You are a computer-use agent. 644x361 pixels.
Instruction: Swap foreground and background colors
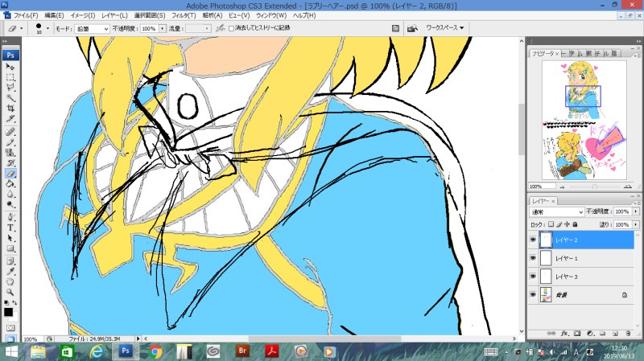tap(14, 303)
